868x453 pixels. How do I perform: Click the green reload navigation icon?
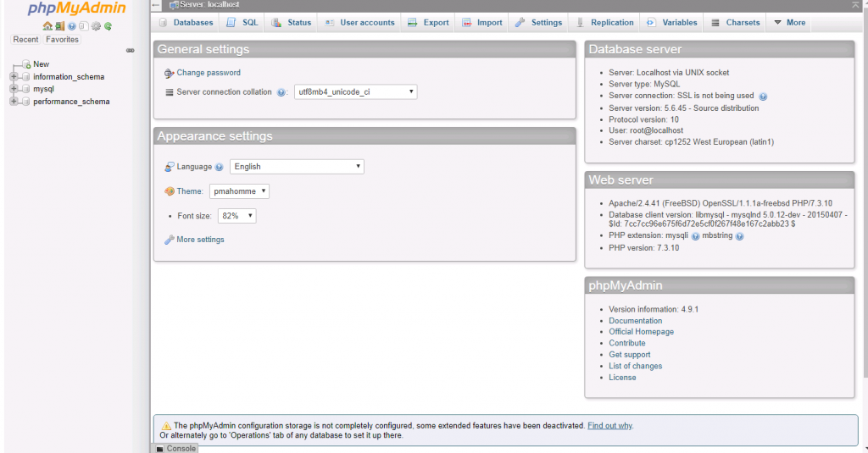[108, 26]
